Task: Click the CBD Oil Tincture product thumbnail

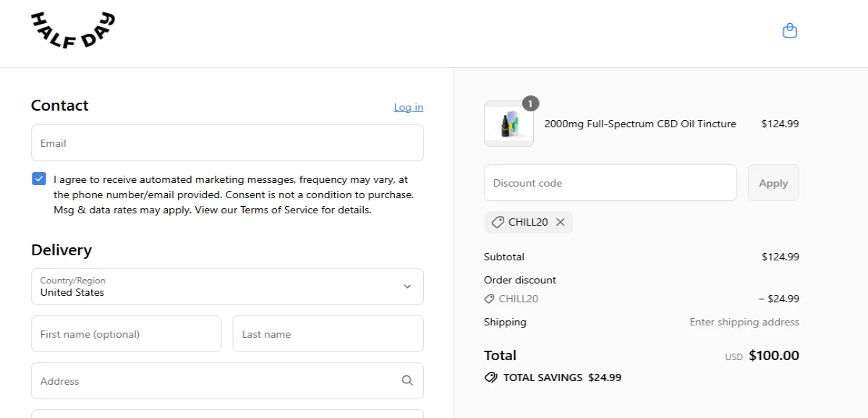Action: [x=509, y=124]
